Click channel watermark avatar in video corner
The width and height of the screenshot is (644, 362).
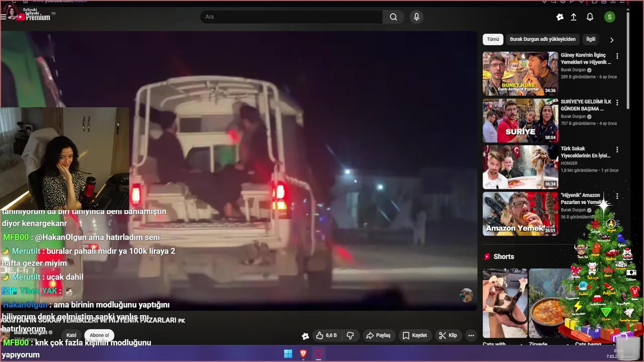click(466, 296)
